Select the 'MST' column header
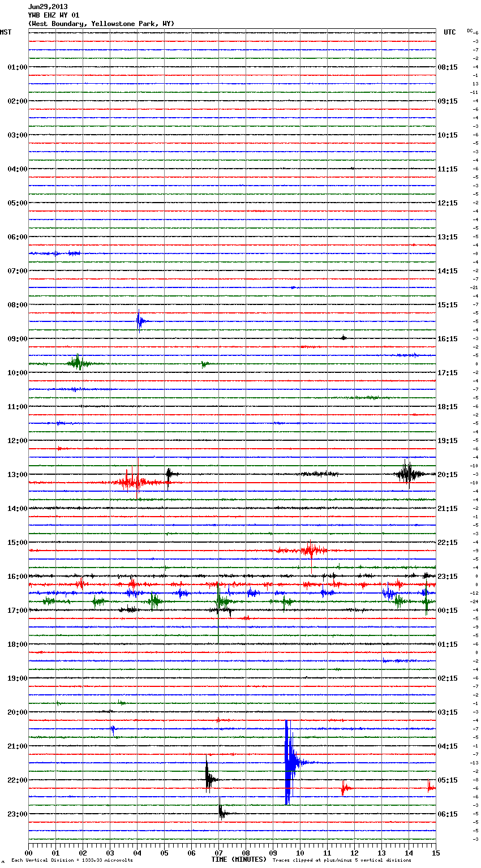481x868 pixels. pos(6,32)
